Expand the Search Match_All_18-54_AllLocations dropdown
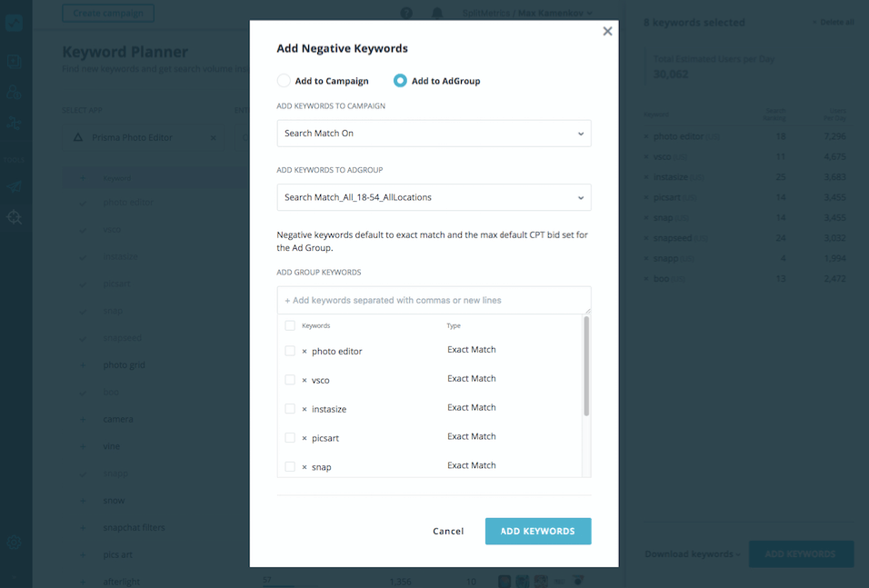The width and height of the screenshot is (869, 588). coord(434,197)
